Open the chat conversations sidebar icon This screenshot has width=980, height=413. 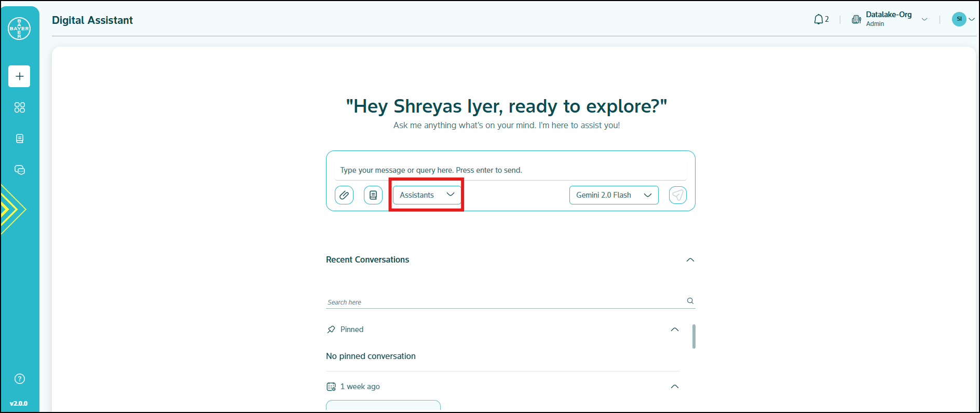(19, 170)
